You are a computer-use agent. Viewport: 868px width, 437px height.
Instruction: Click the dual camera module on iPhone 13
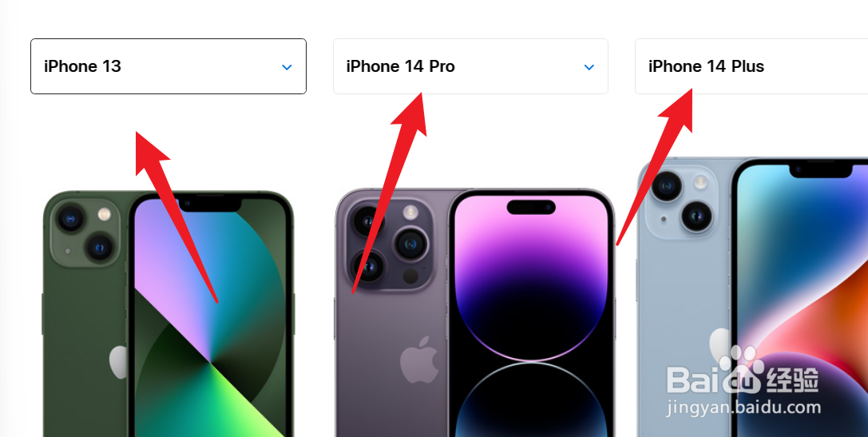85,231
